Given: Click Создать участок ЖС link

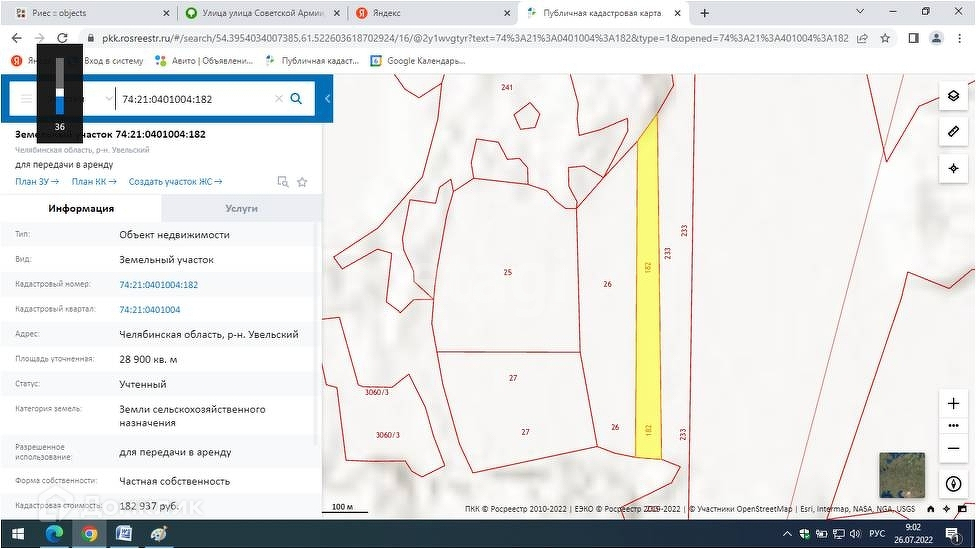Looking at the screenshot, I should click(x=175, y=181).
